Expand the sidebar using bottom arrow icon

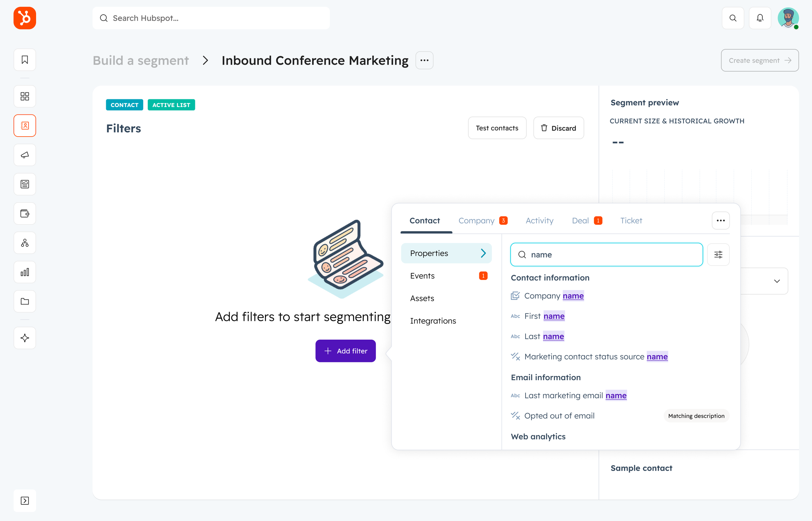pyautogui.click(x=25, y=500)
